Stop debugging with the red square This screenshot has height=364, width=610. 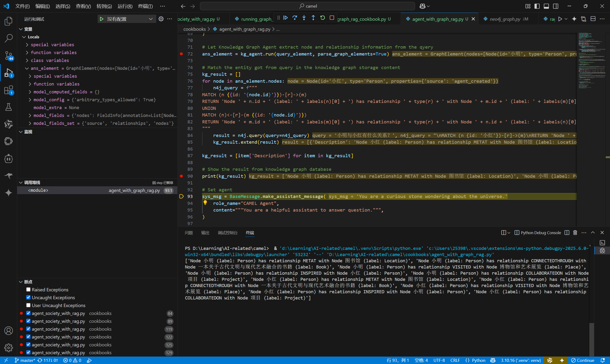pos(332,18)
